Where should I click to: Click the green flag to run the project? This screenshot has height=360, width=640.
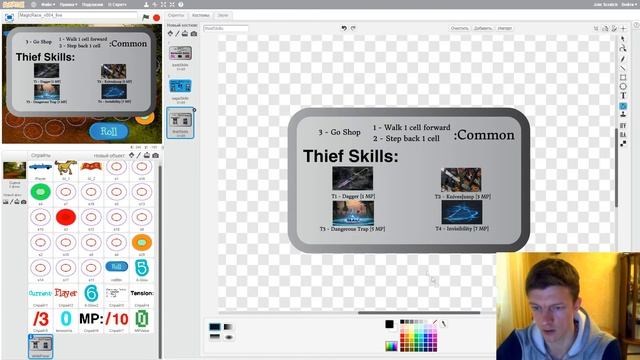(146, 17)
